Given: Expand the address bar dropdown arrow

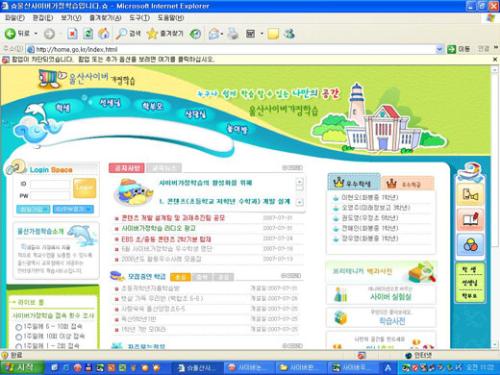Looking at the screenshot, I should coord(439,49).
